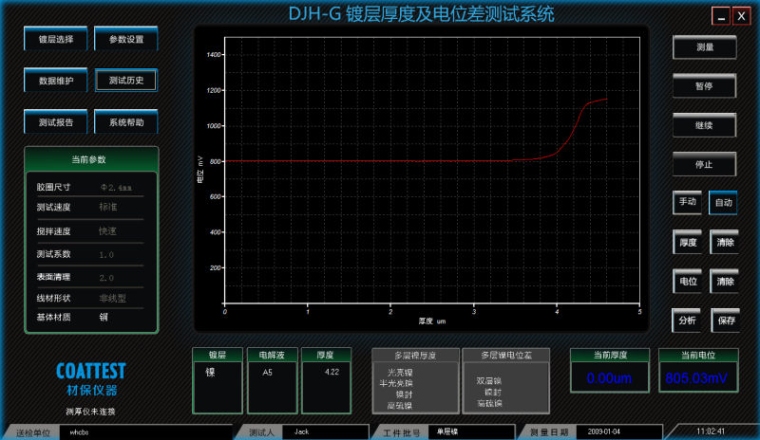Click the 胶圈尺寸 parameter row
Viewport: 760px width, 440px height.
click(90, 187)
